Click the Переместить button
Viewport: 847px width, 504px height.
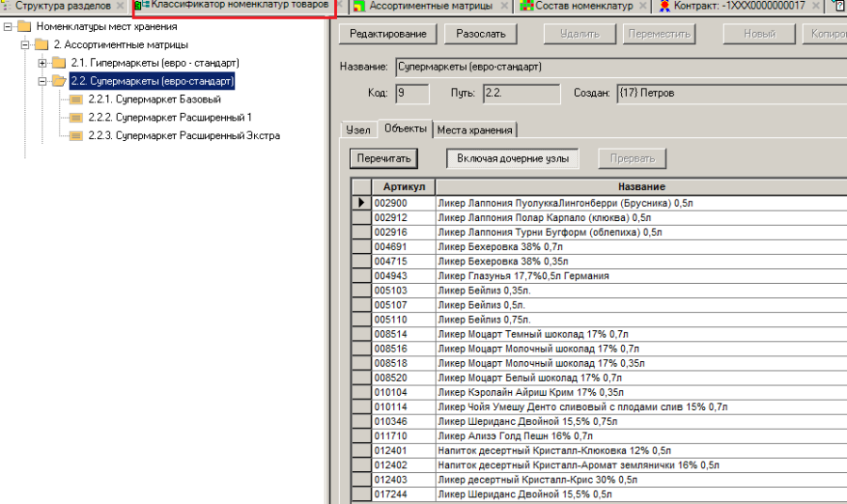point(659,34)
